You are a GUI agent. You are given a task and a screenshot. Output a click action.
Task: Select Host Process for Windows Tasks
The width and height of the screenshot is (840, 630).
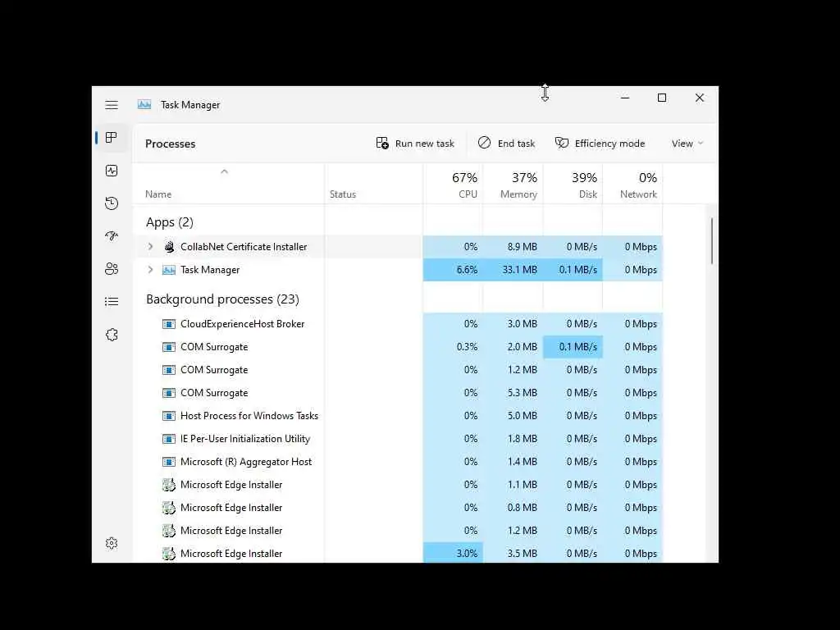(398, 416)
